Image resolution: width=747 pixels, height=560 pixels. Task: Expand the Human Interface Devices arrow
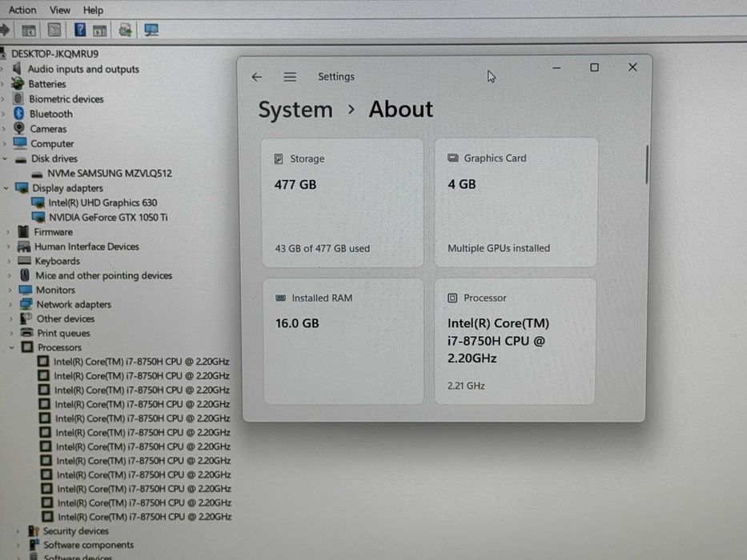[x=9, y=246]
